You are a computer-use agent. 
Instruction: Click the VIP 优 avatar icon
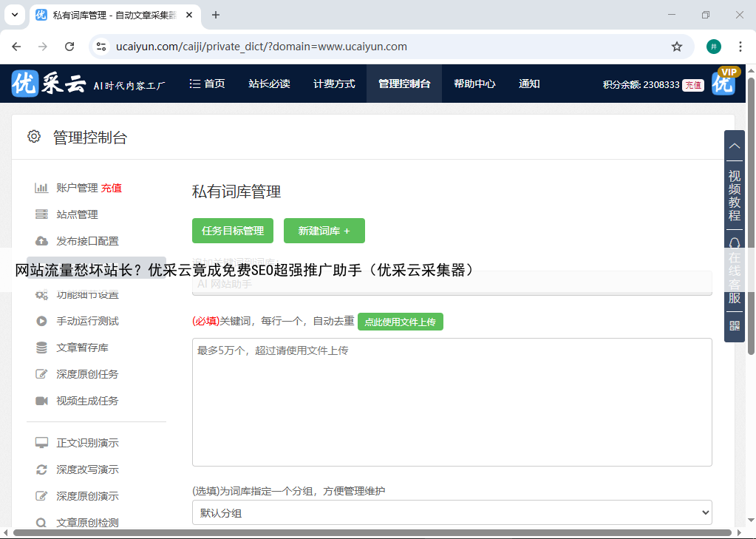(724, 83)
